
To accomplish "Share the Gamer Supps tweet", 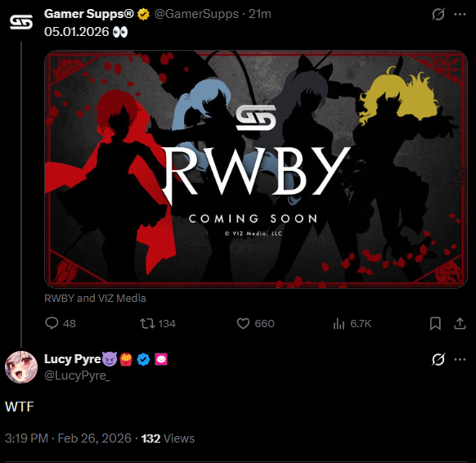I will 460,323.
